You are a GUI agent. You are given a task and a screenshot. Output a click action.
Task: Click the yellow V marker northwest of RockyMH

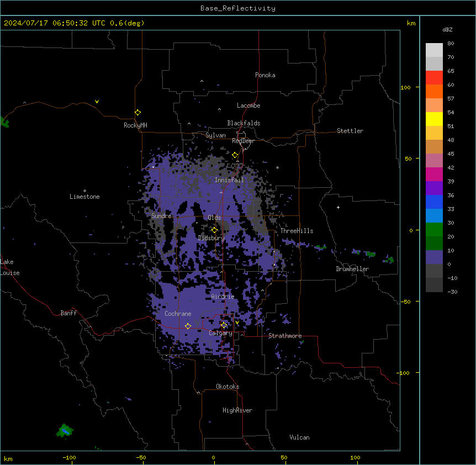click(97, 102)
